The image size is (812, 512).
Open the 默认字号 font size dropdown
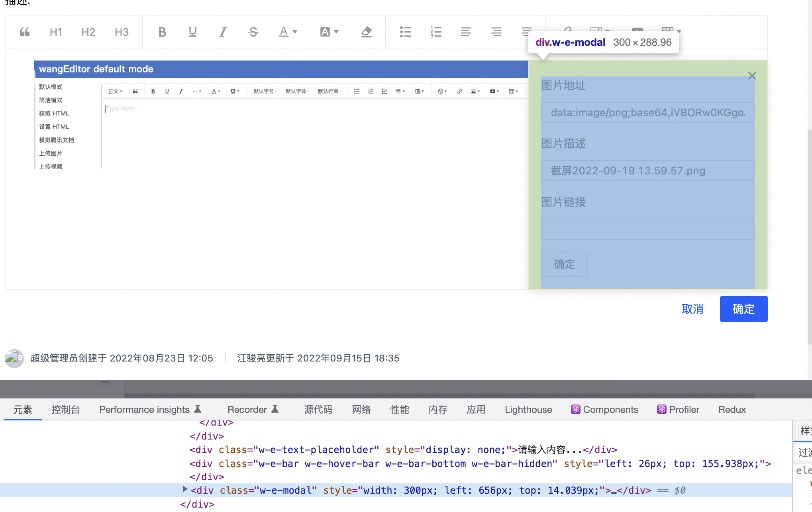click(264, 91)
